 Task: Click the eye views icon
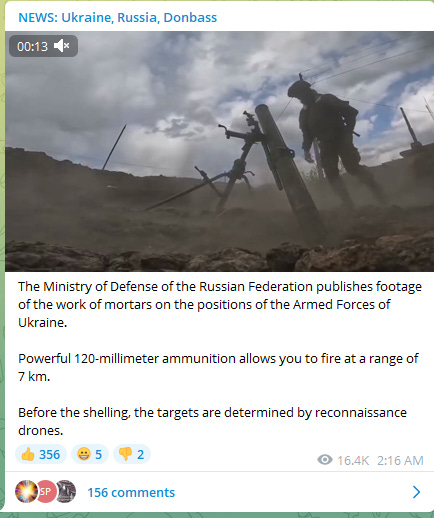point(324,460)
